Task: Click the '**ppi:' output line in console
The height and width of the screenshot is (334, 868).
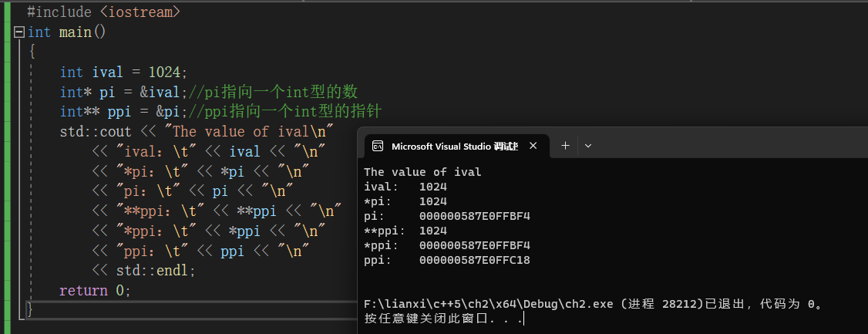Action: 405,231
